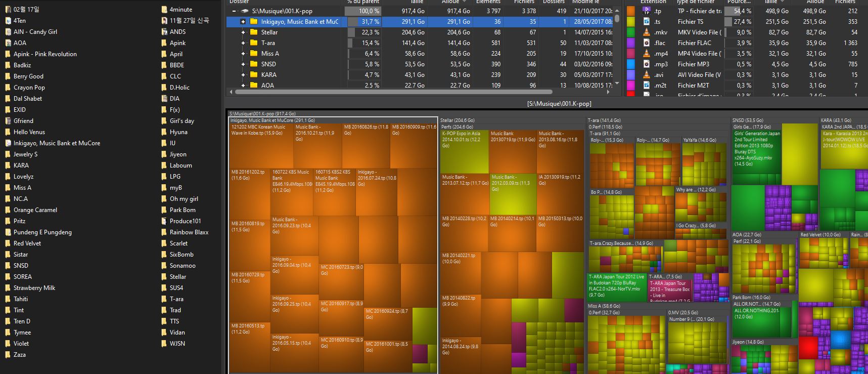
Task: Click the audio file icon beside .flac
Action: (x=646, y=43)
